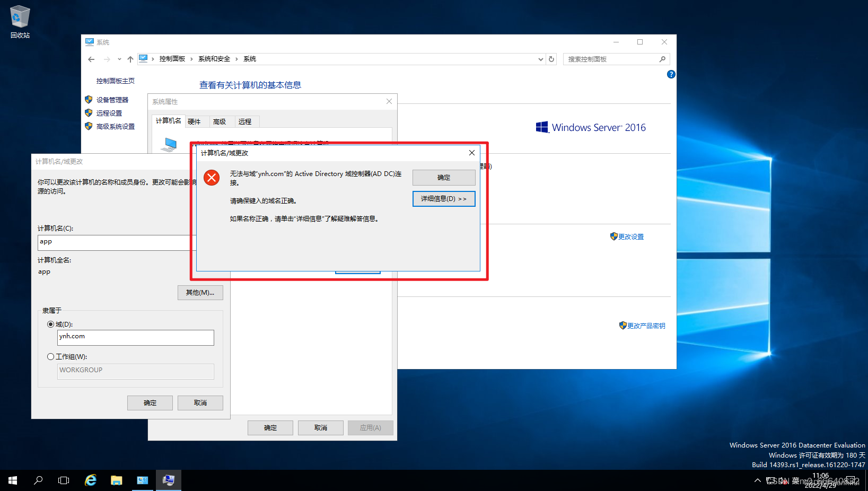Go back in System window navigation
This screenshot has height=491, width=868.
(x=91, y=59)
